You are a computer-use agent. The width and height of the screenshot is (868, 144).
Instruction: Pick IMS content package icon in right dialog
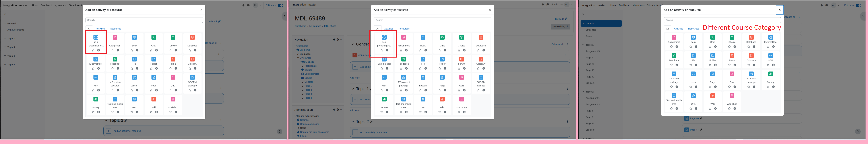coord(674,74)
